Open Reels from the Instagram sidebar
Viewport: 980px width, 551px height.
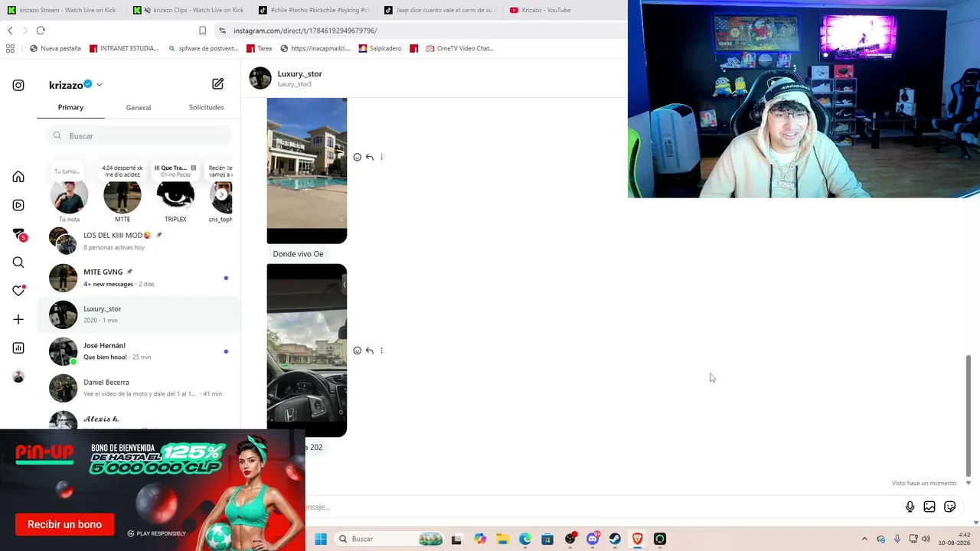pyautogui.click(x=18, y=205)
